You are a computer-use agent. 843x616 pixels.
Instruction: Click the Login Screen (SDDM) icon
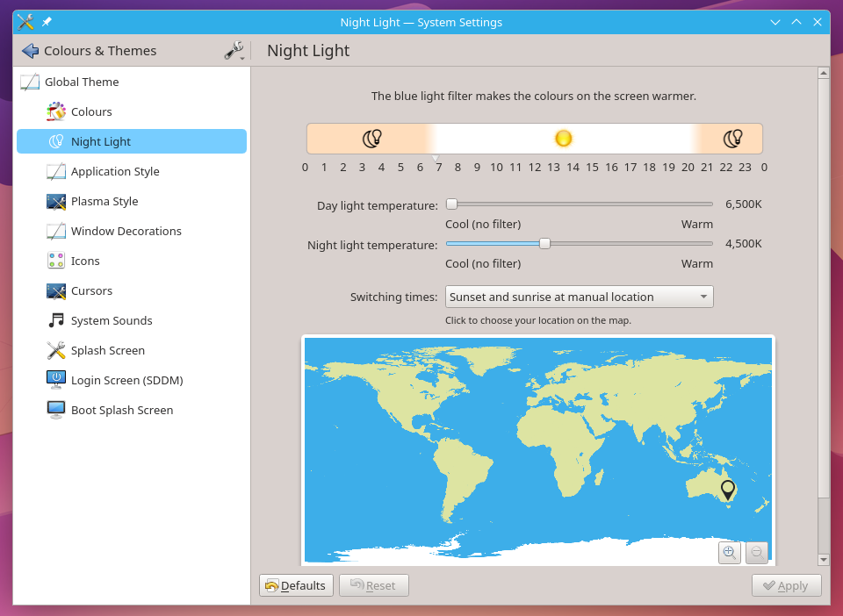tap(56, 381)
